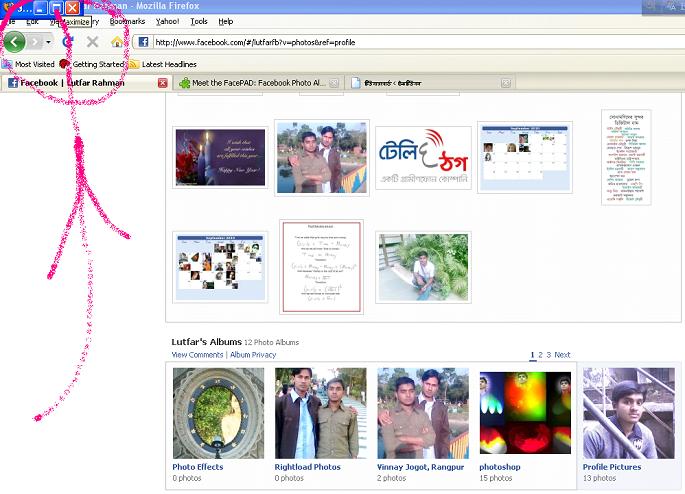
Task: Click Next in album pagination
Action: 562,355
